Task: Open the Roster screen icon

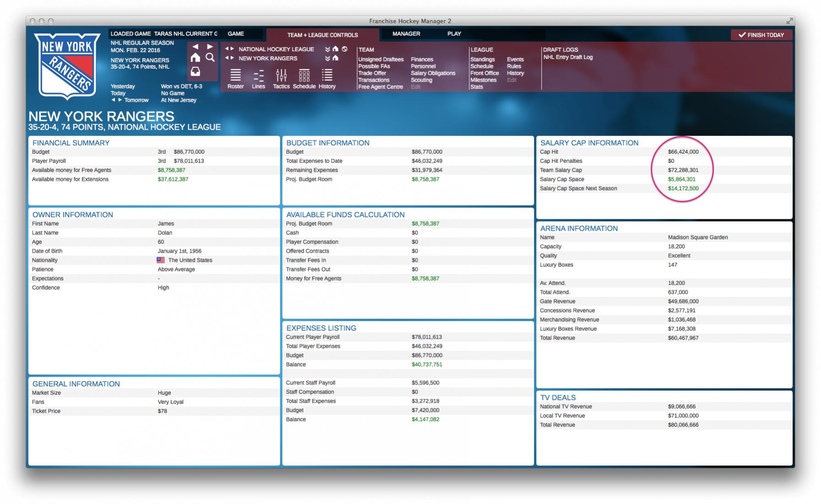Action: coord(235,76)
